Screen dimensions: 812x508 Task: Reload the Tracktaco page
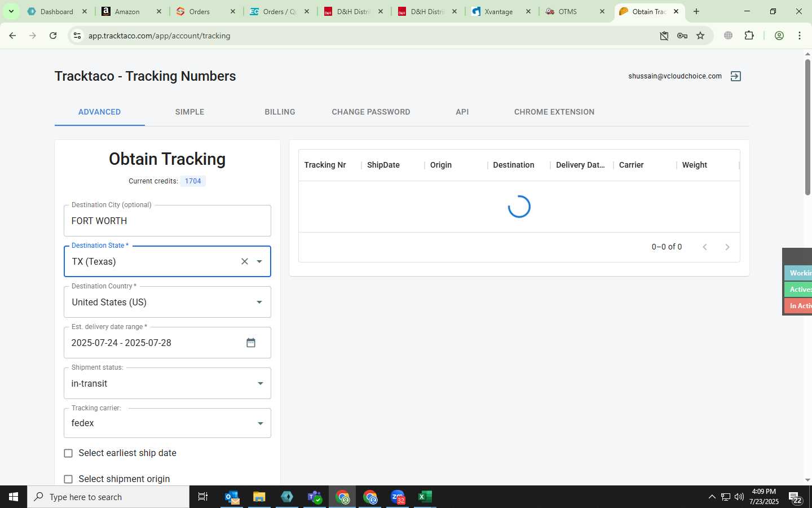[x=53, y=36]
